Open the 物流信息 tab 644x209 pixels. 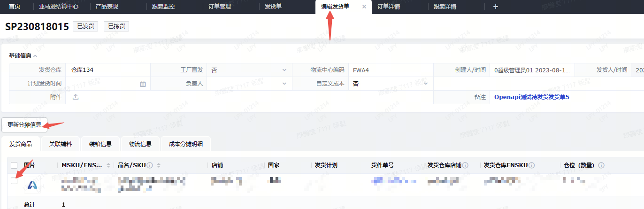point(140,144)
